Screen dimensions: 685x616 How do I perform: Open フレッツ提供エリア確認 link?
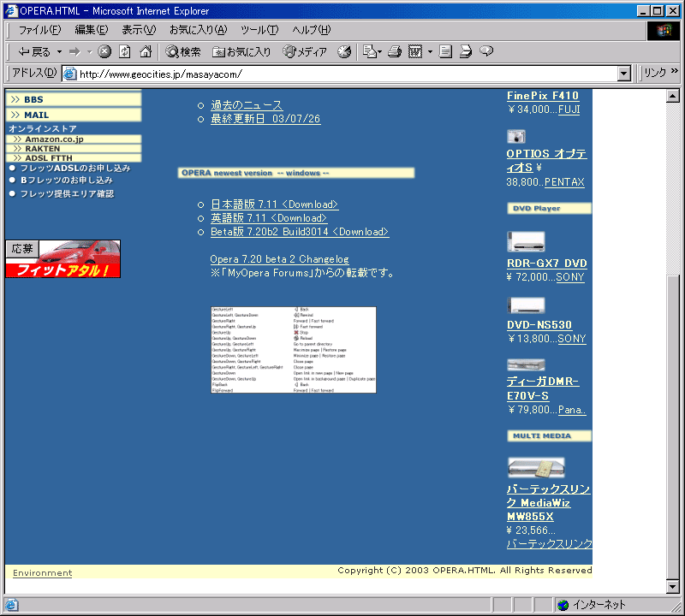pos(68,194)
